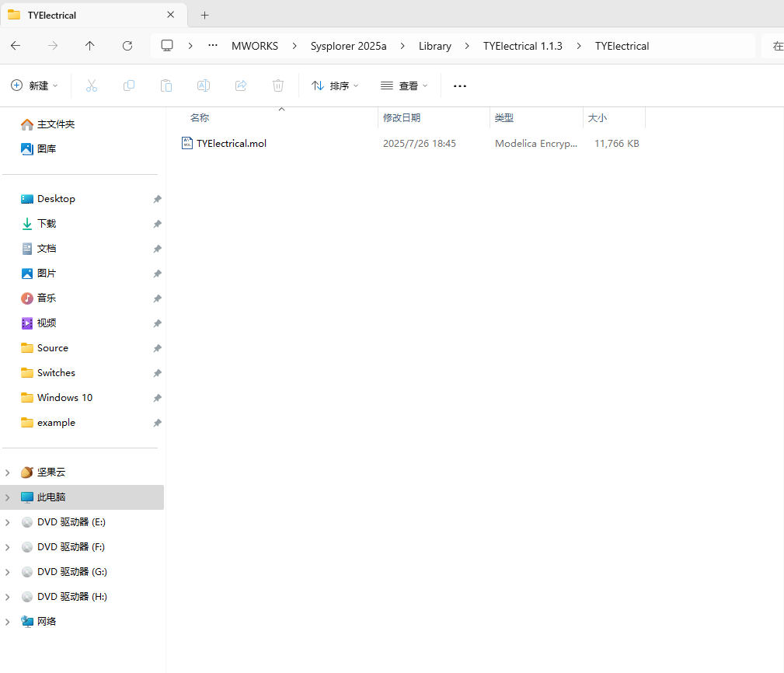Go forward with the right arrow
The image size is (784, 673).
(53, 46)
